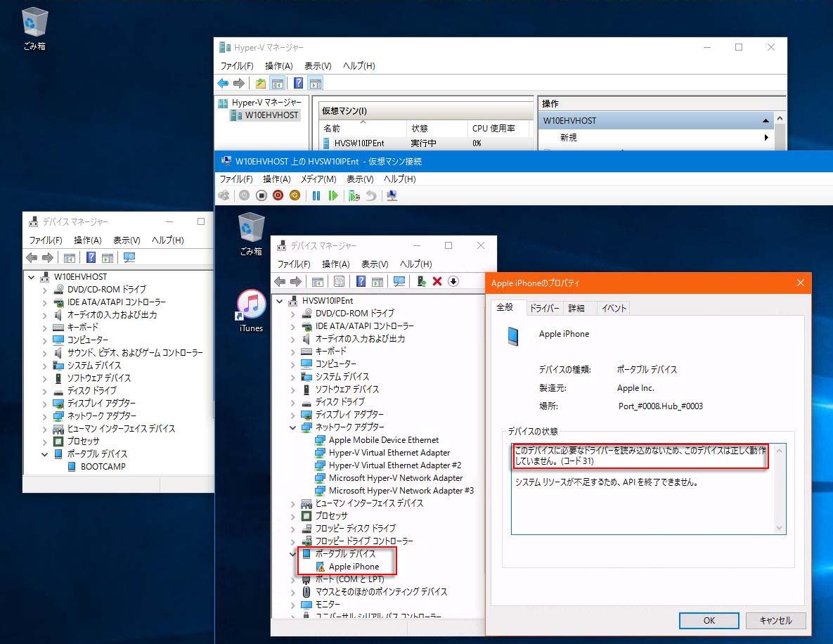Toggle the action pane icon in the Hyper-V Manager toolbar

(x=316, y=83)
